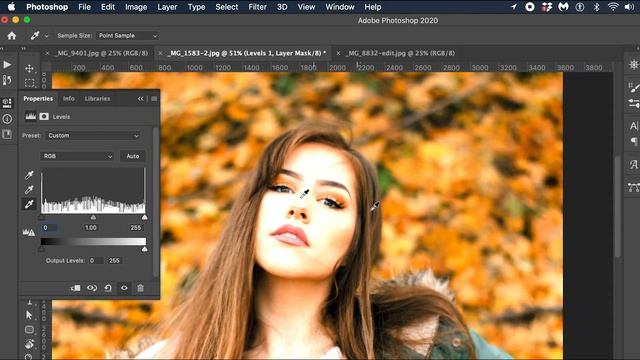Screen dimensions: 640x360
Task: Switch to the Libraries tab
Action: pyautogui.click(x=97, y=99)
